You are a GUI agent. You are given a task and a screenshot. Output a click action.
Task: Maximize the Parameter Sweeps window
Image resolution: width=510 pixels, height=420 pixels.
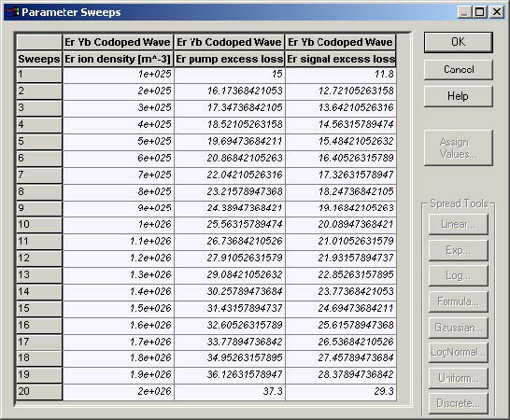tap(480, 12)
